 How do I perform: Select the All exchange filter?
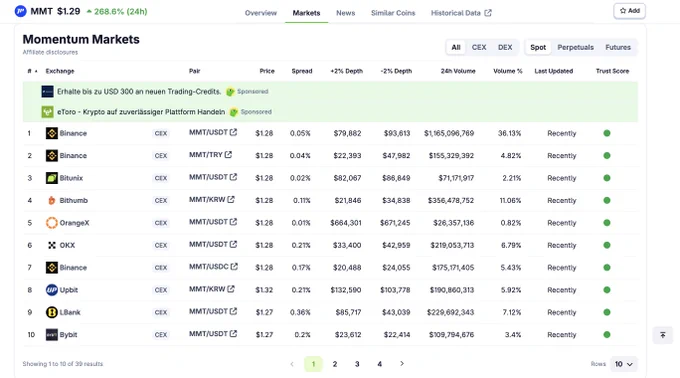[x=456, y=47]
